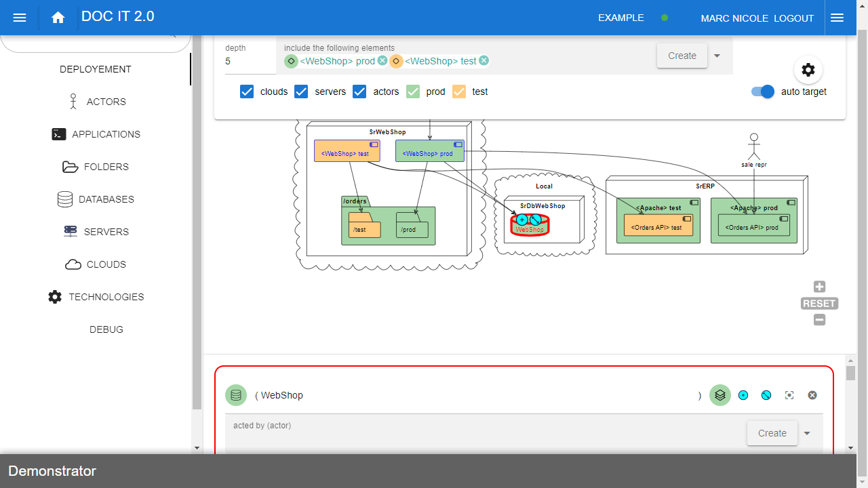The width and height of the screenshot is (868, 488).
Task: Open the right-side hamburger menu
Action: [837, 18]
